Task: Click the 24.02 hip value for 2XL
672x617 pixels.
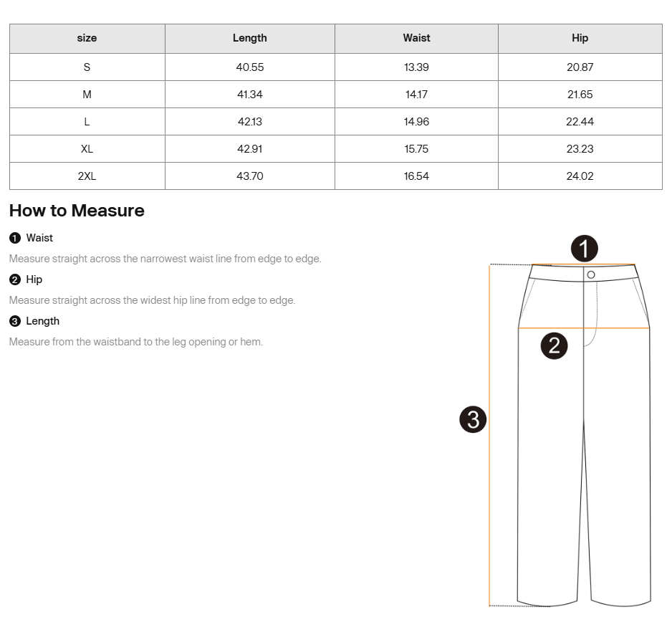Action: coord(580,176)
